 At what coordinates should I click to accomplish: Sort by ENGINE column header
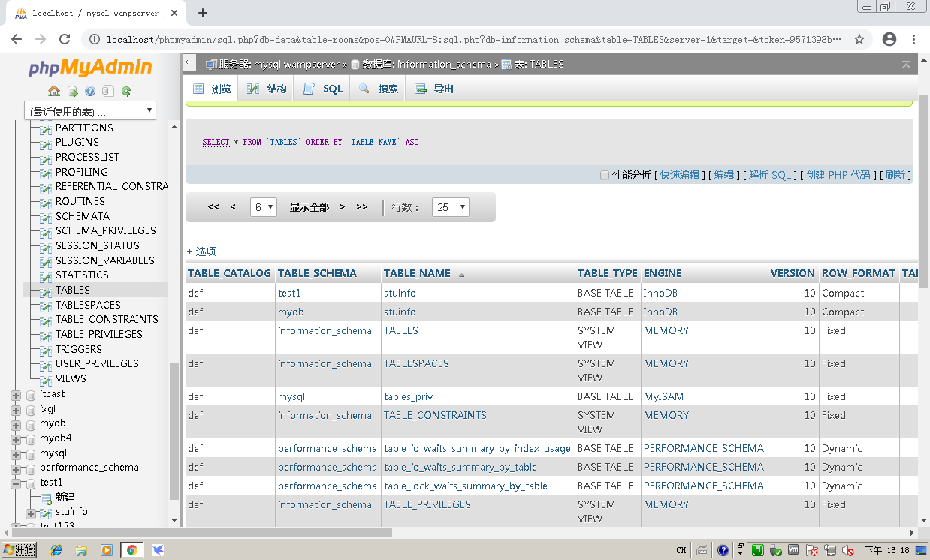click(x=663, y=274)
